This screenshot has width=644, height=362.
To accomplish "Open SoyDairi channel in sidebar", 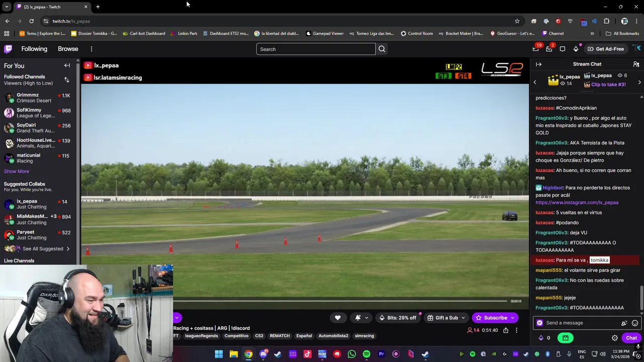I will (x=38, y=128).
